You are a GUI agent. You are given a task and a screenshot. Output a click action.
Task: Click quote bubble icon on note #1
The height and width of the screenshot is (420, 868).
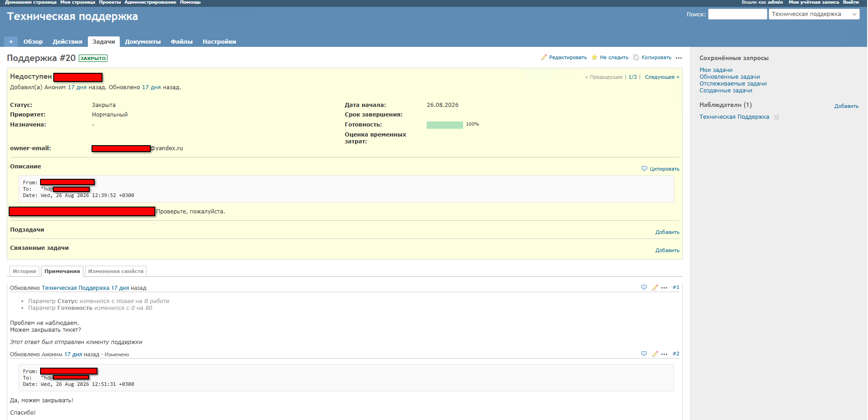pyautogui.click(x=644, y=287)
